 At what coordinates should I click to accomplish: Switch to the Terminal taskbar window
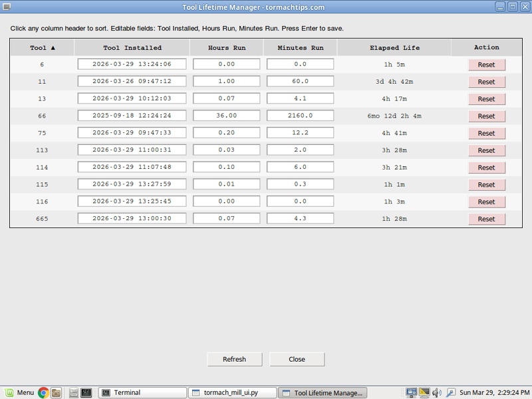(142, 392)
